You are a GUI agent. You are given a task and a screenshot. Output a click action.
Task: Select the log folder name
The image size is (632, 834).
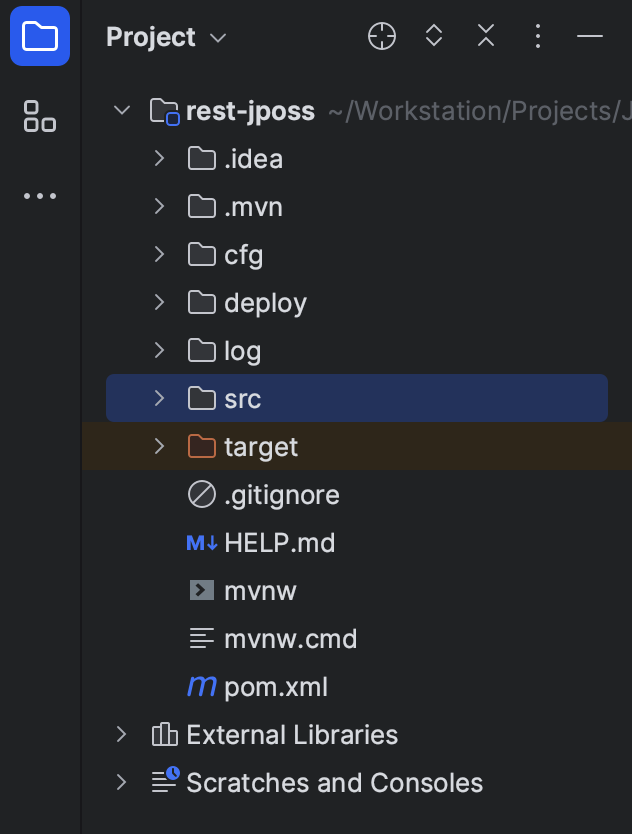[x=243, y=352]
